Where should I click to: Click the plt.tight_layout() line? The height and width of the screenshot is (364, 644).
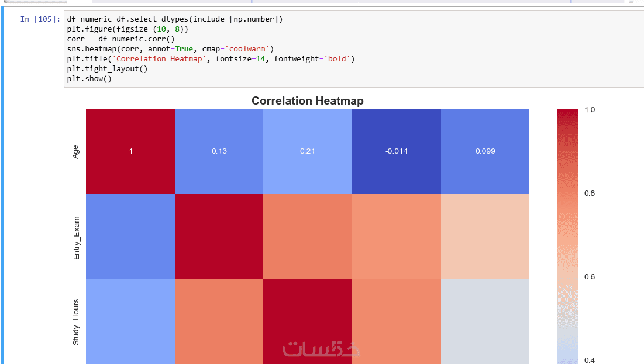107,69
